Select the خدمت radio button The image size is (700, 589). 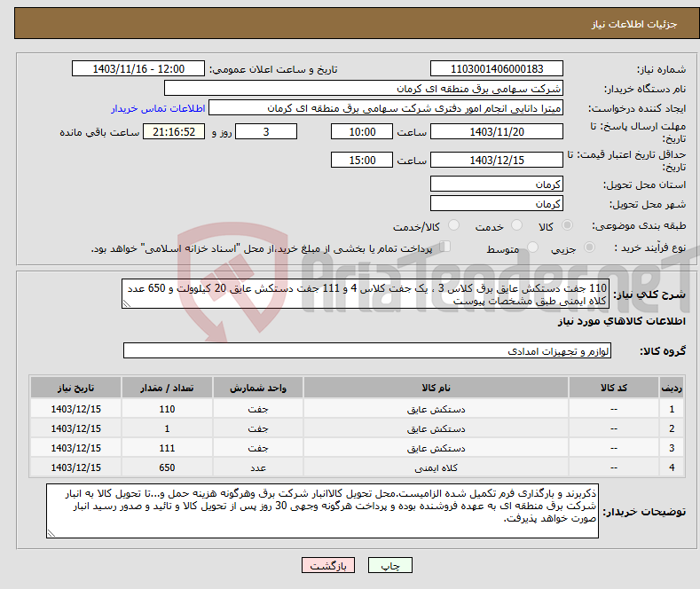pos(516,225)
